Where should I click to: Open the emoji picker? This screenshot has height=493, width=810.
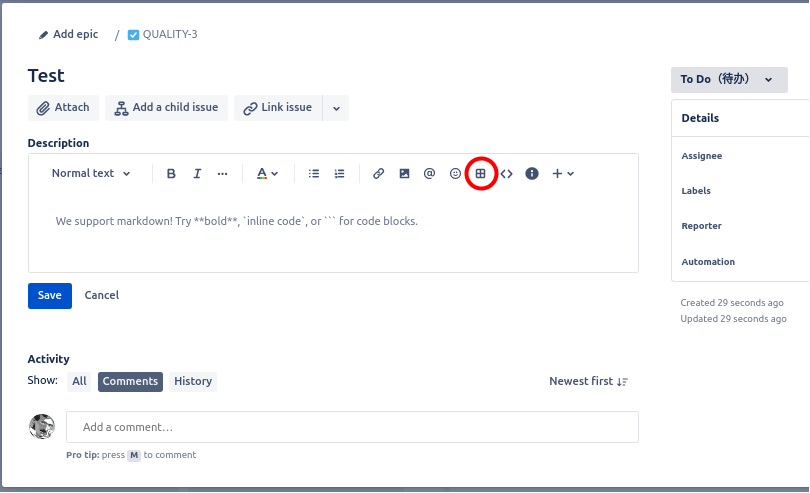455,174
